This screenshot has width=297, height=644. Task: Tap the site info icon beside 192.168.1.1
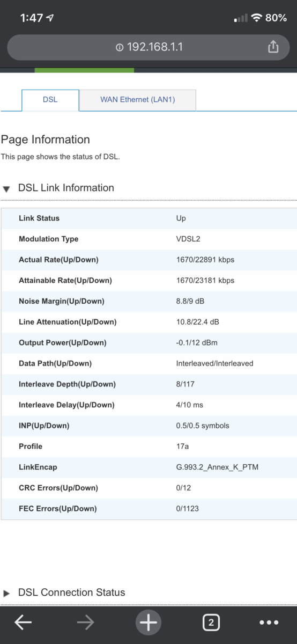pyautogui.click(x=120, y=47)
